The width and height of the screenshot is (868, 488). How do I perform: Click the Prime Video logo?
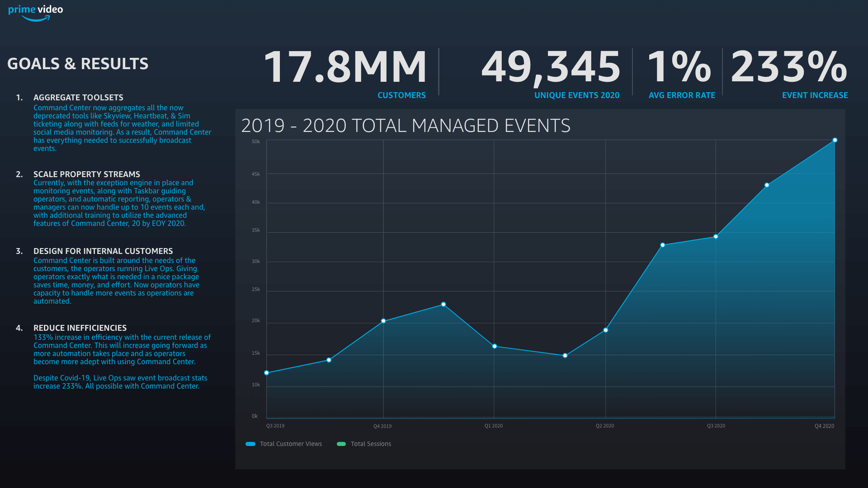coord(35,12)
